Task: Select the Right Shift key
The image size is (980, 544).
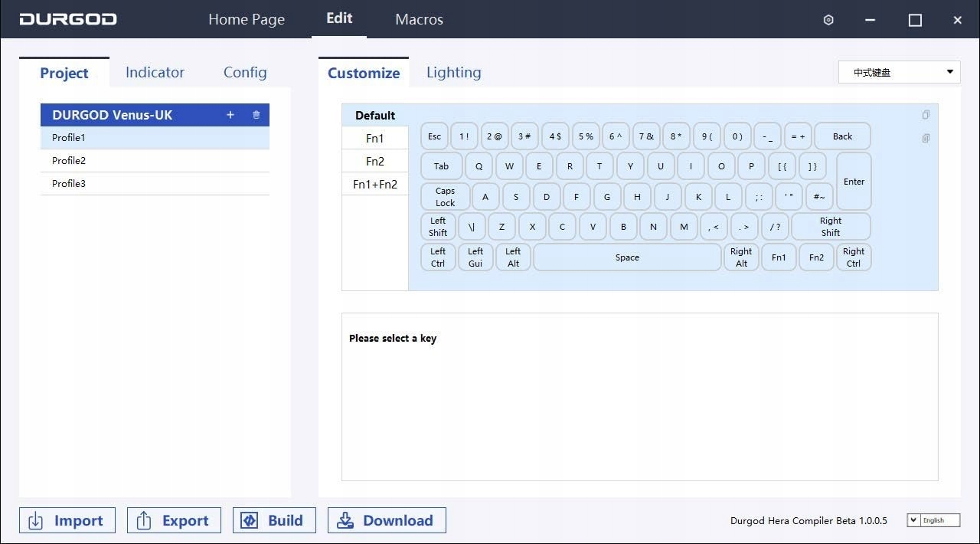Action: pyautogui.click(x=831, y=227)
